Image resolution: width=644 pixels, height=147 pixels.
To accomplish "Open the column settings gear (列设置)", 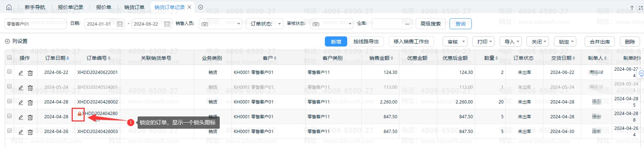I will pos(7,41).
